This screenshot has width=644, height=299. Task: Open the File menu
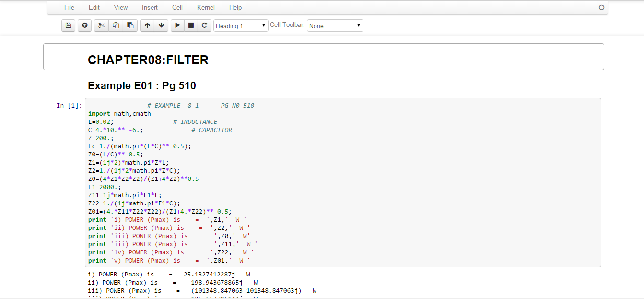(69, 8)
